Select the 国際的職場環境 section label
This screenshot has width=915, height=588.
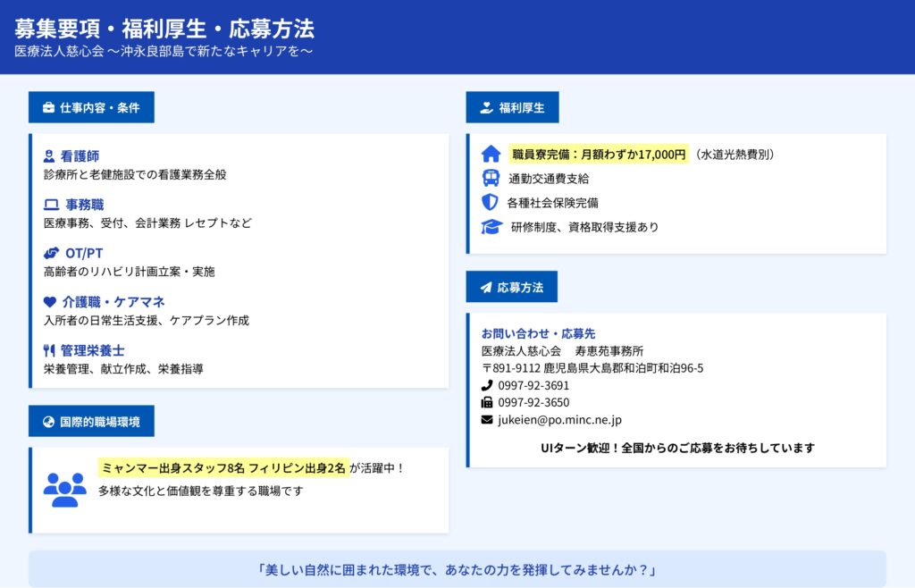(x=91, y=421)
